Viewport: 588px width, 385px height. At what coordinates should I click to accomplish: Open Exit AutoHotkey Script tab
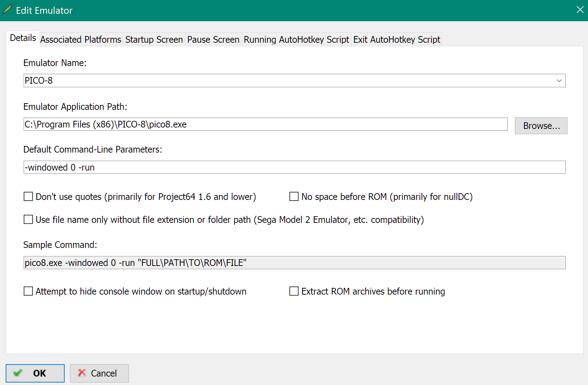396,40
